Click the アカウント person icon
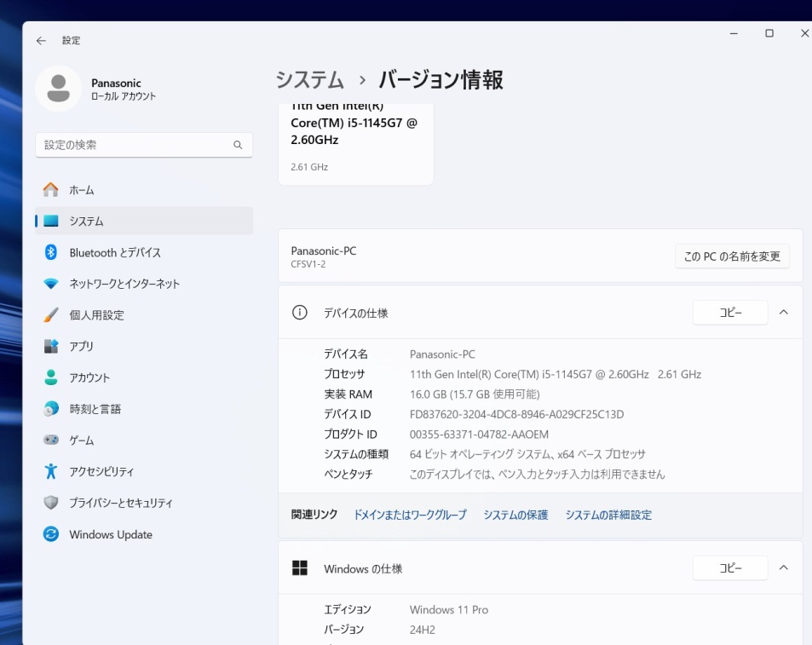This screenshot has width=812, height=645. [x=51, y=377]
